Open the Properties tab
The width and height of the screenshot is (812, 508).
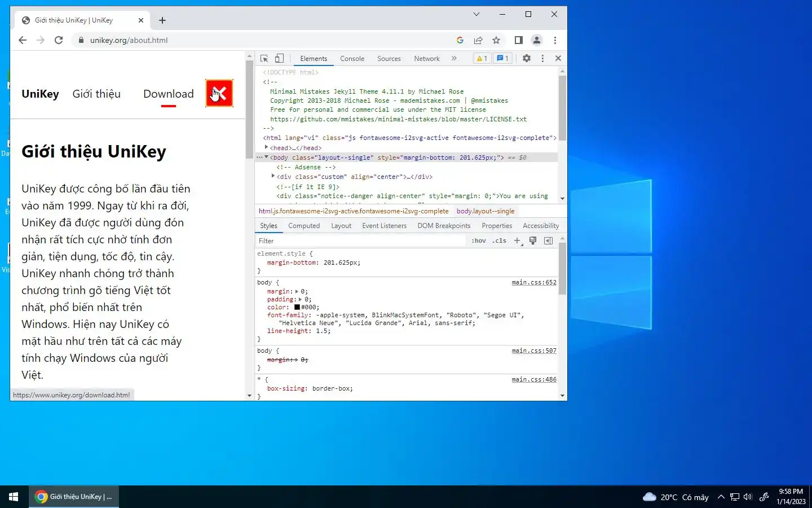click(497, 226)
